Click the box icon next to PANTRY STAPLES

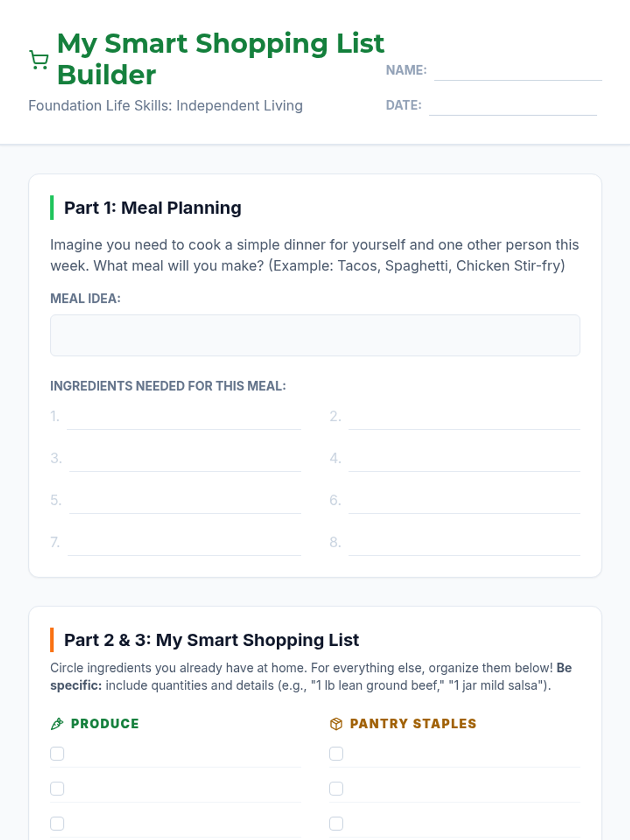coord(336,724)
